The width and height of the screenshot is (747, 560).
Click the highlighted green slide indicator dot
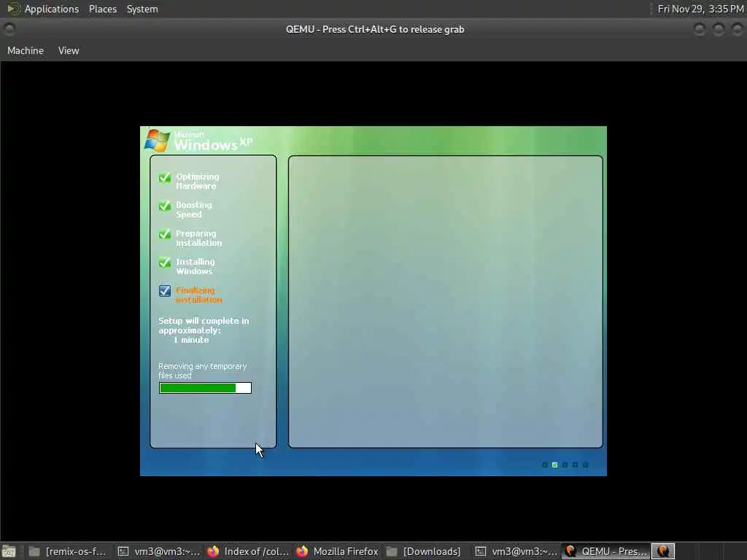tap(554, 464)
